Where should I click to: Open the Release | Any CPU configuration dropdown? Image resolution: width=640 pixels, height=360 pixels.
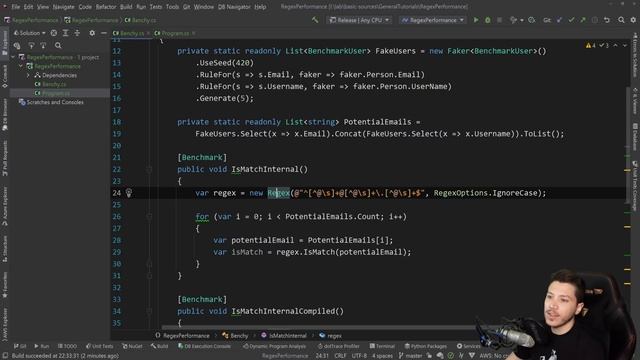[359, 20]
